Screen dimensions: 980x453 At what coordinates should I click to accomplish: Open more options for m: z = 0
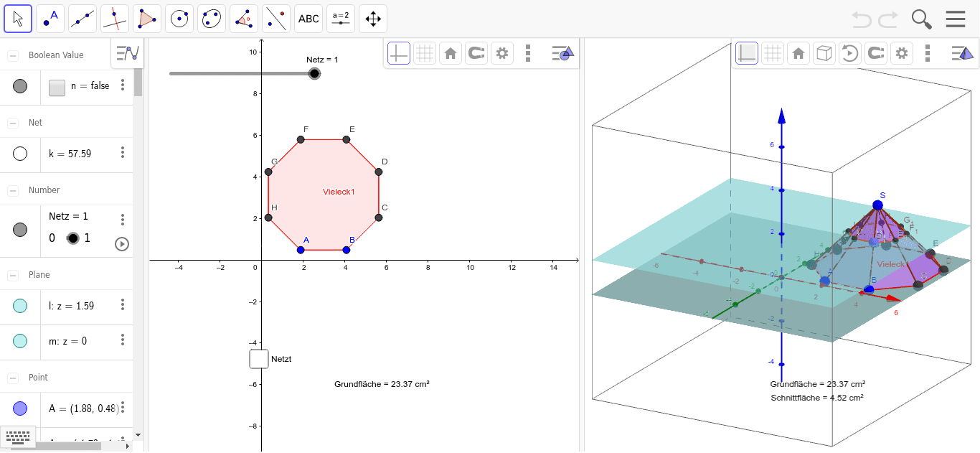pos(123,340)
